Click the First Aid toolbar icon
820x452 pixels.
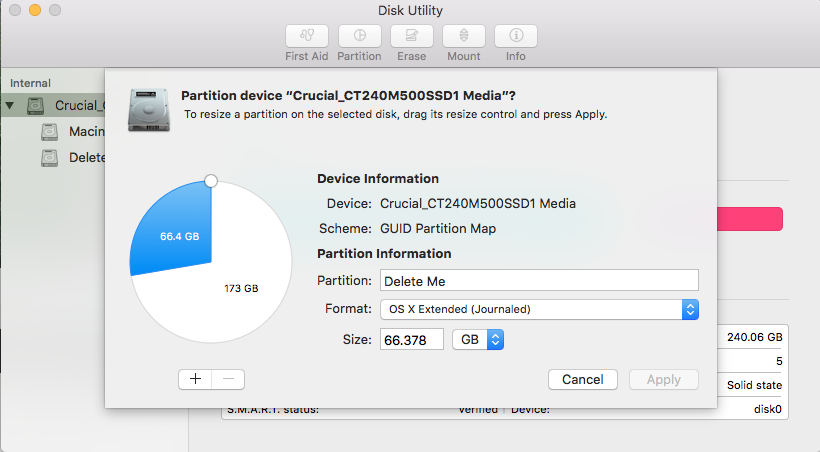tap(307, 36)
